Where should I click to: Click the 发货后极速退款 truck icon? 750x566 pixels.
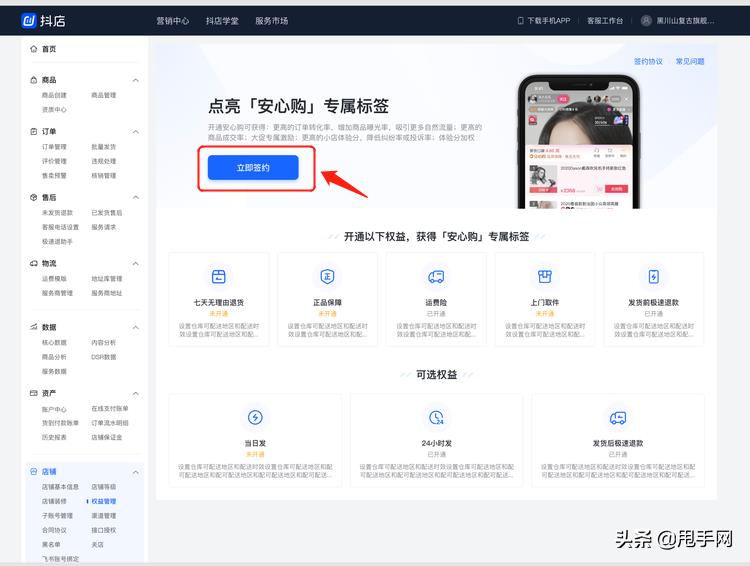618,418
